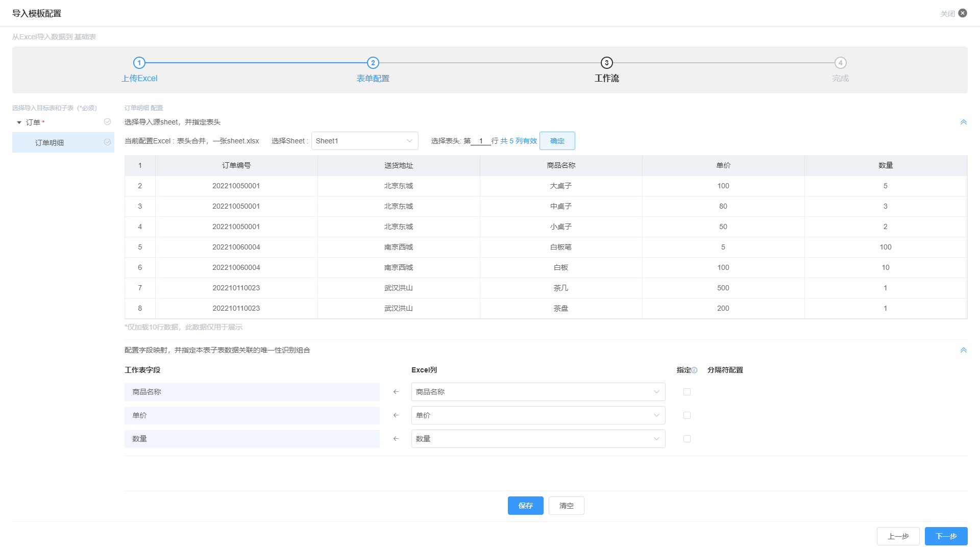
Task: Click the info icon next to 指定
Action: pos(694,370)
